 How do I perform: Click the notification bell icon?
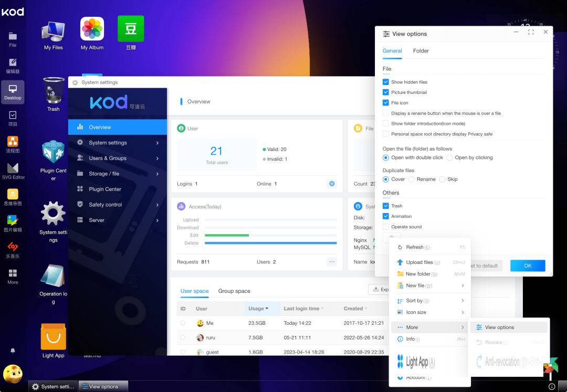(x=13, y=351)
